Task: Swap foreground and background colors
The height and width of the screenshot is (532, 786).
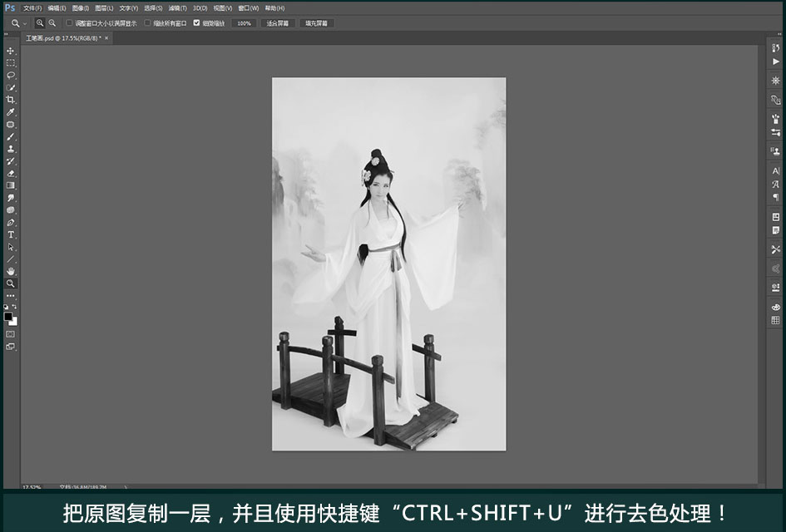Action: tap(14, 307)
